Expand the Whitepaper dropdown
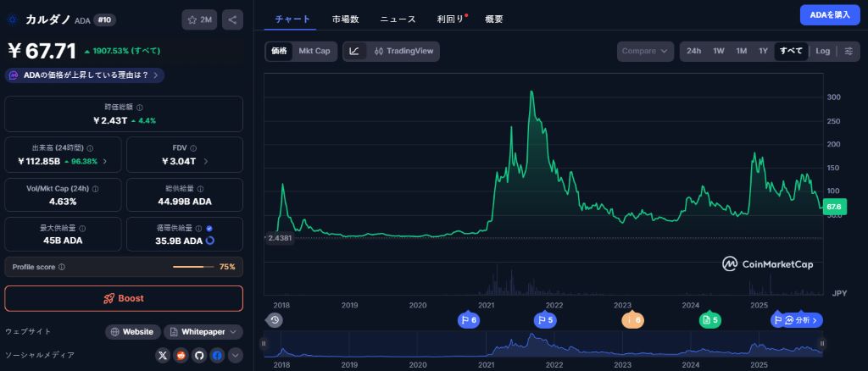The image size is (868, 371). click(232, 332)
